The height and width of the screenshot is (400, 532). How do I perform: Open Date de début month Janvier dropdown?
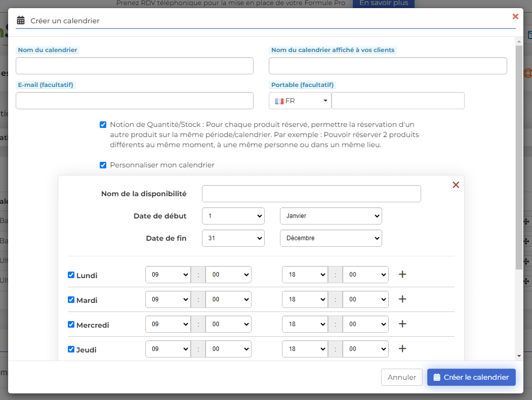331,216
